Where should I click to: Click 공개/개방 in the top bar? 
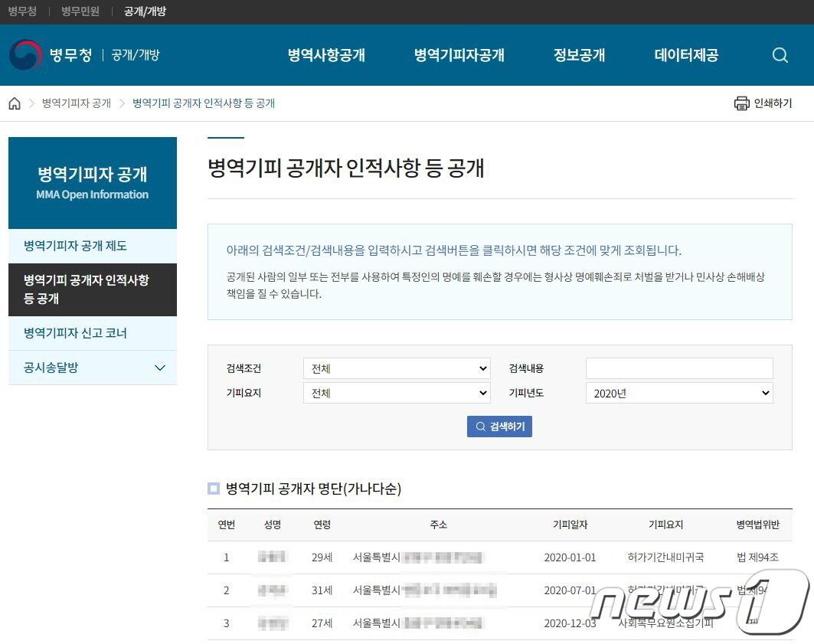pos(145,11)
